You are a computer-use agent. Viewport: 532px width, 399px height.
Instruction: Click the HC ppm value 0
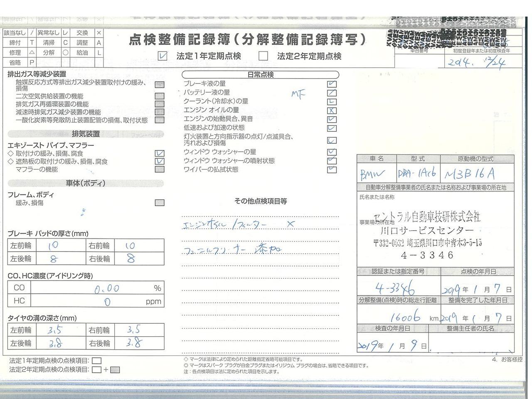click(107, 302)
